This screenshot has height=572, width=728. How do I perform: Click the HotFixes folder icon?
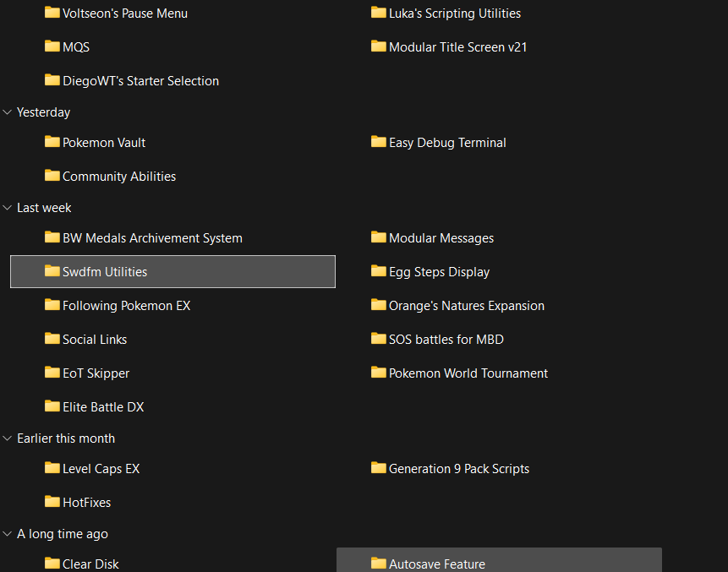52,502
